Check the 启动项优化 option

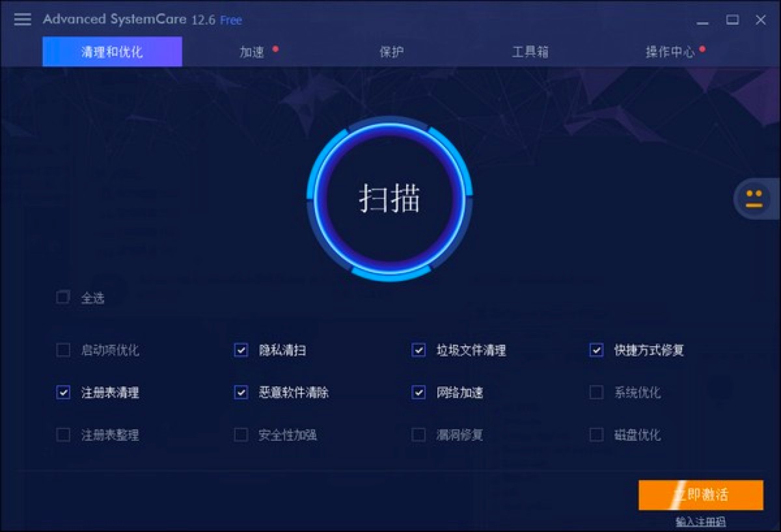pyautogui.click(x=62, y=350)
